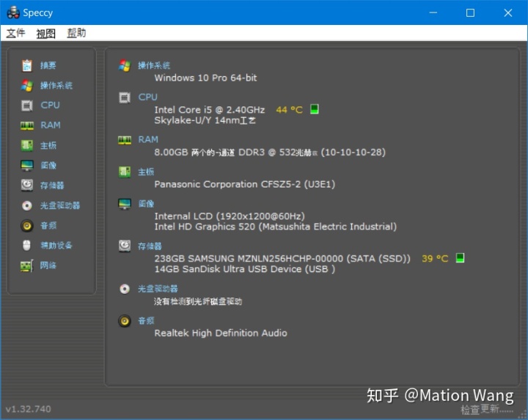This screenshot has height=420, width=528.
Task: Click the 存储器 hard drive icon in sidebar
Action: tap(27, 185)
